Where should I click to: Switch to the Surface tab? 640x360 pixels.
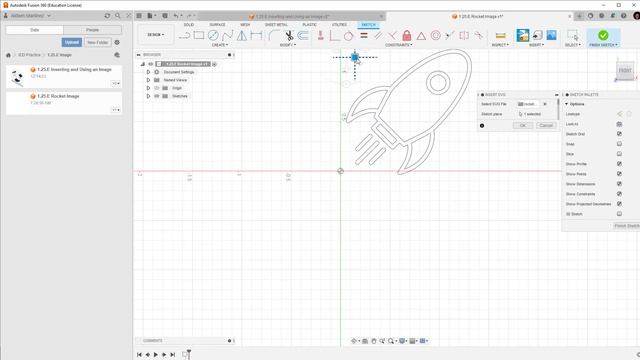217,25
